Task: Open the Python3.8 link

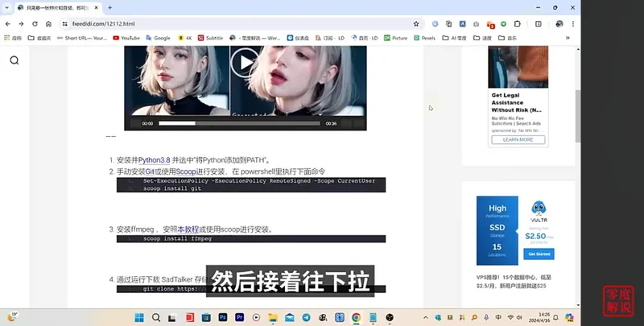Action: tap(154, 160)
